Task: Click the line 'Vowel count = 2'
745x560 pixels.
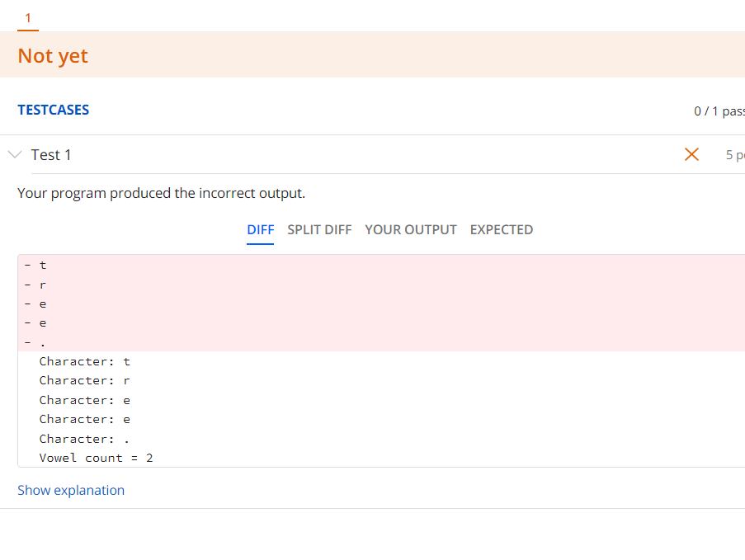Action: click(96, 458)
